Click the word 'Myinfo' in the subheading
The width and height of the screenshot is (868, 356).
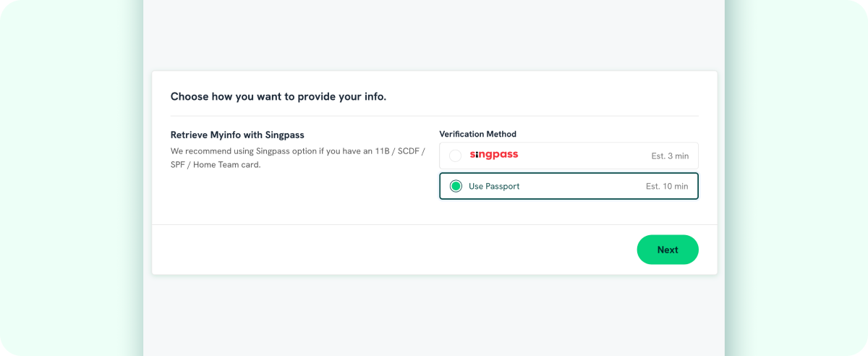[x=224, y=135]
